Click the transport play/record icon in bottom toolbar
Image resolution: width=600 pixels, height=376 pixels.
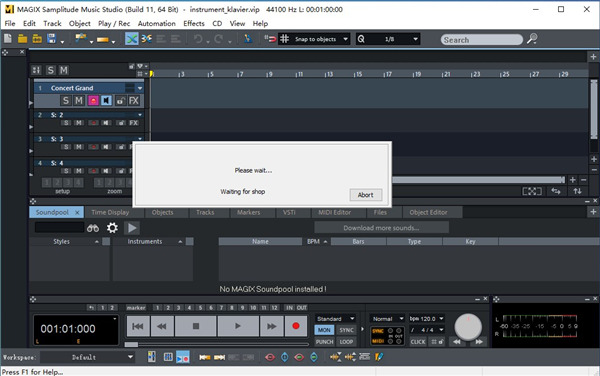coord(183,357)
